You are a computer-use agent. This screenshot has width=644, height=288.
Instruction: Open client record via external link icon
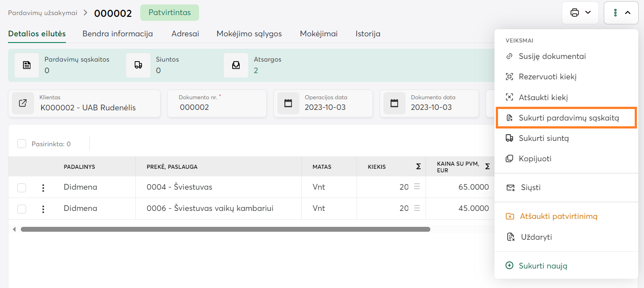tap(23, 103)
